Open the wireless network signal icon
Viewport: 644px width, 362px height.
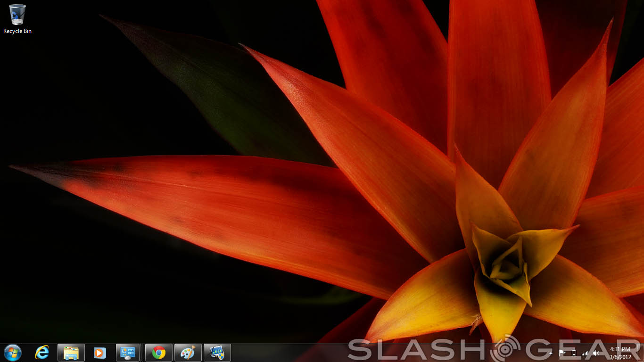(x=585, y=353)
